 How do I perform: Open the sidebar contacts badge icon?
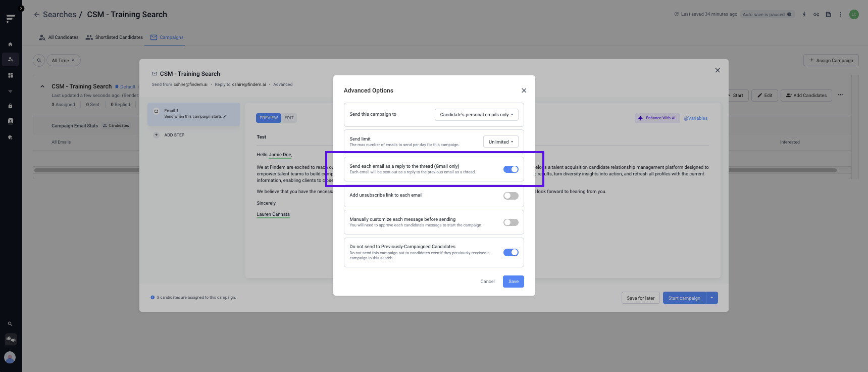[x=10, y=121]
